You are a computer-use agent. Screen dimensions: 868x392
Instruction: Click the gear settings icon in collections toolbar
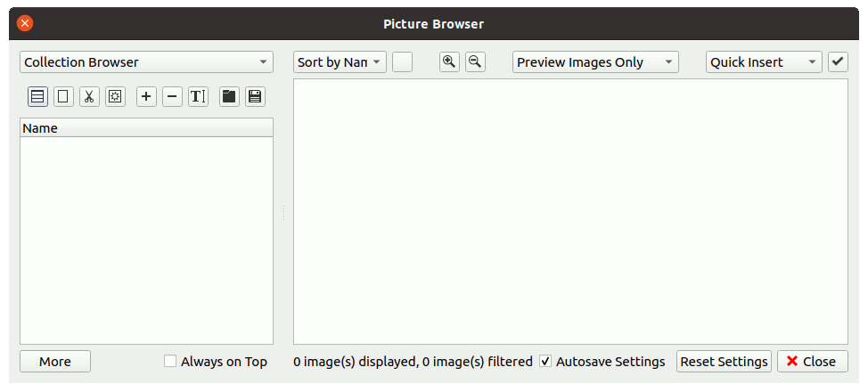click(115, 96)
